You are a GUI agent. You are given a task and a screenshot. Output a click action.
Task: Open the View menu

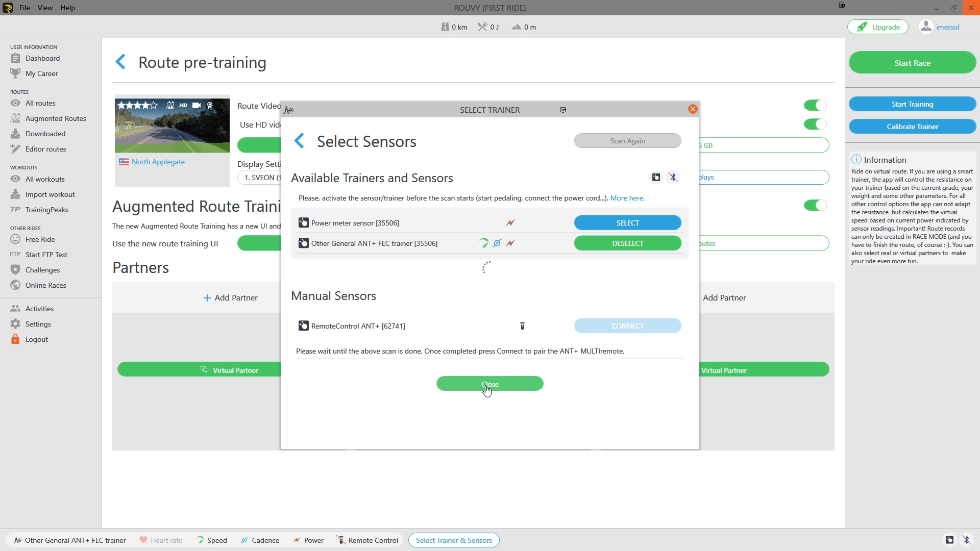point(45,8)
